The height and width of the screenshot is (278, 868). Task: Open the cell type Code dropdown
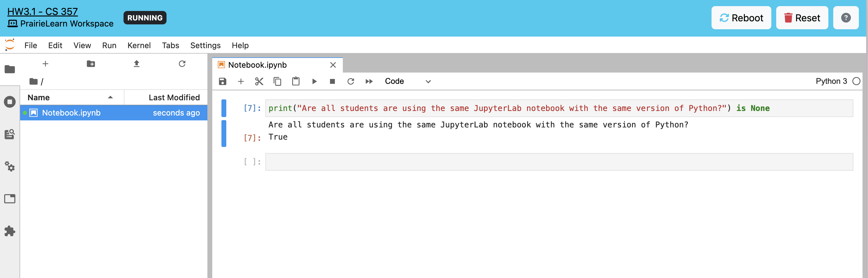408,81
